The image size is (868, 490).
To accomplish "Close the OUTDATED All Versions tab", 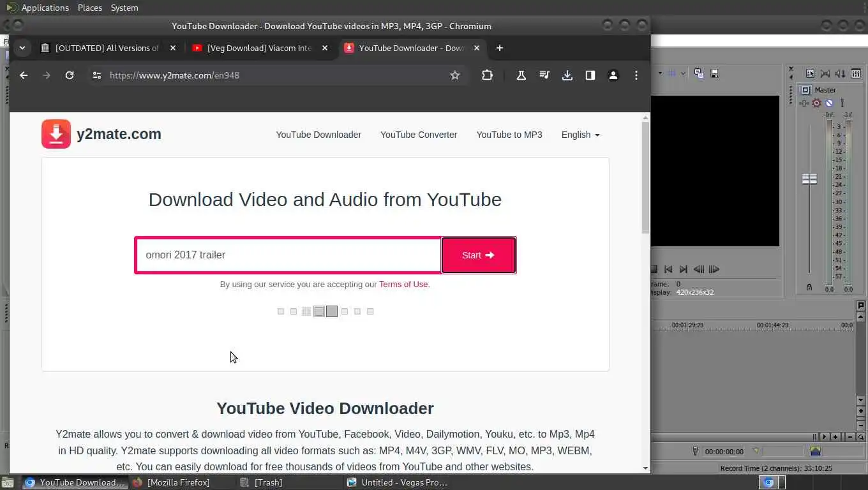I will tap(173, 48).
